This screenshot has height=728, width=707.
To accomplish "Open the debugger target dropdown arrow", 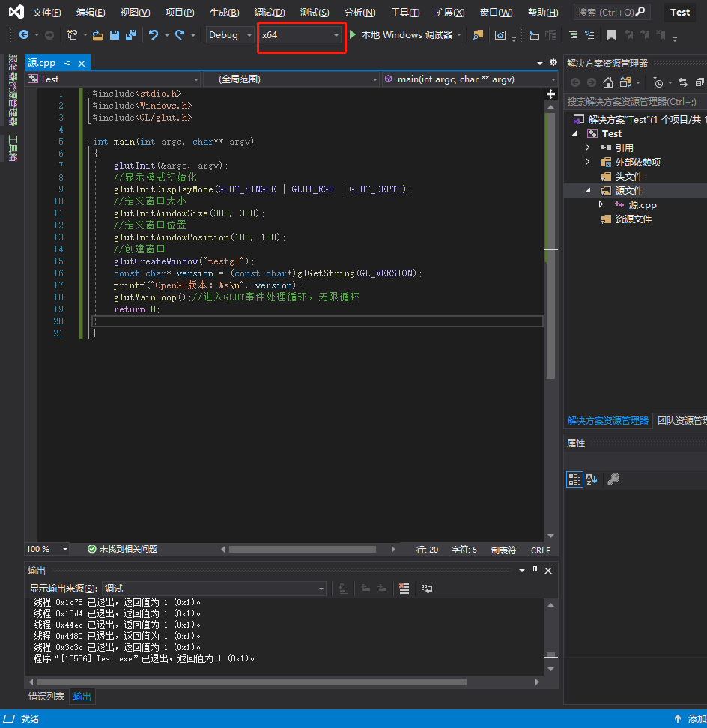I will [x=459, y=34].
